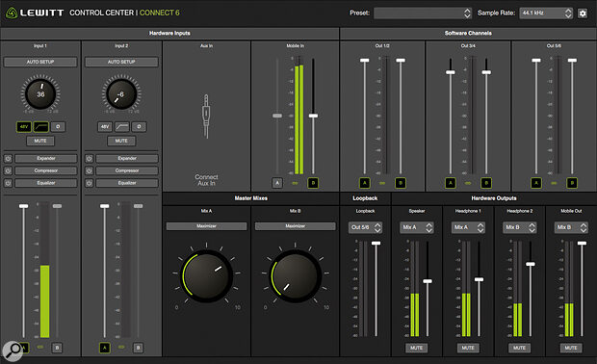Enable Input 2 low-cut filter icon
The width and height of the screenshot is (597, 364).
click(x=122, y=126)
